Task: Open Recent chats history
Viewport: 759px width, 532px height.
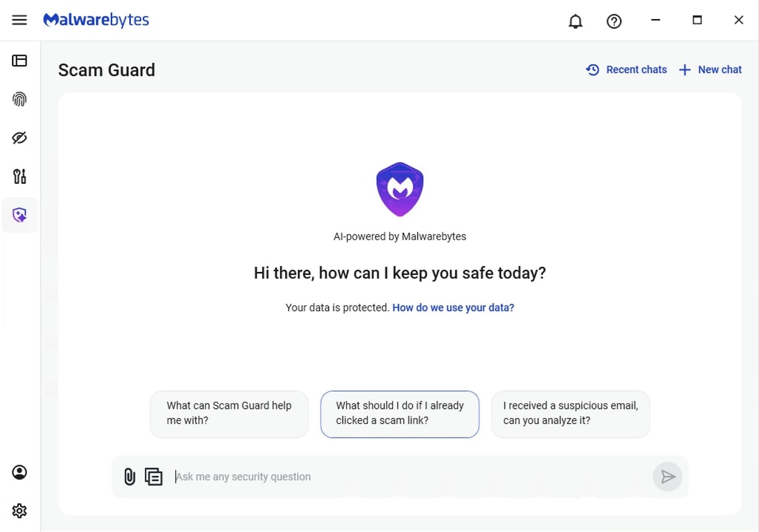Action: pyautogui.click(x=626, y=70)
